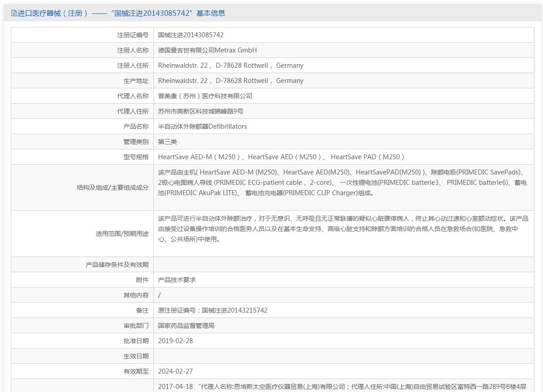Screen dimensions: 543x392
Task: Select 原注册证编号：国械注进20143215742
Action: point(213,310)
